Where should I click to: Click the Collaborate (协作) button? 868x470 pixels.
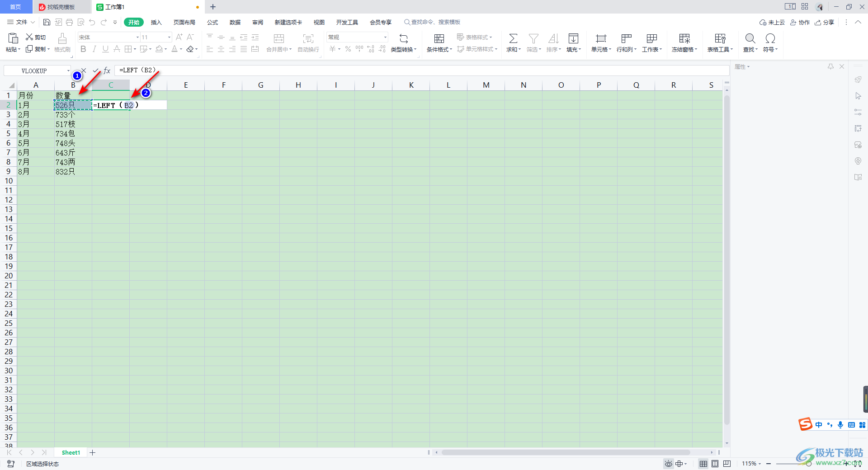click(800, 22)
